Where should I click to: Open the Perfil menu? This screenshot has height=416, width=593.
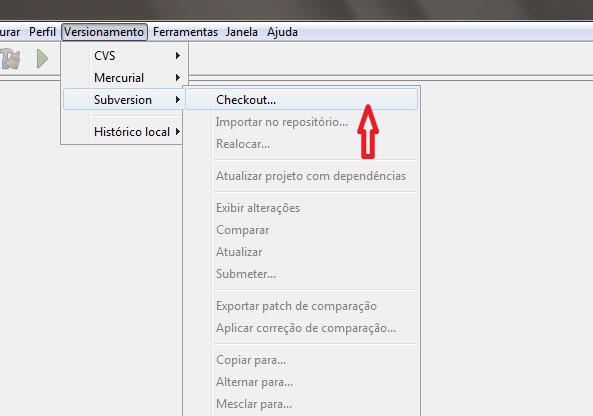[x=42, y=32]
